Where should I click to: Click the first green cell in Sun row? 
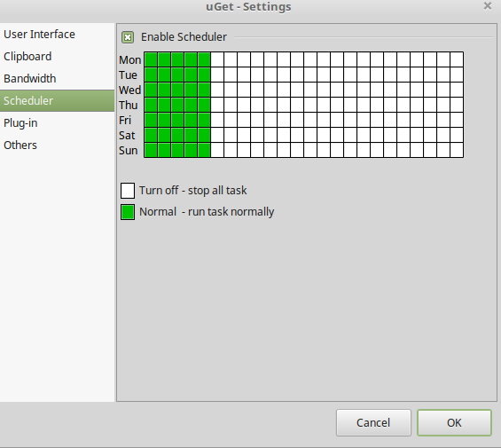click(x=151, y=150)
